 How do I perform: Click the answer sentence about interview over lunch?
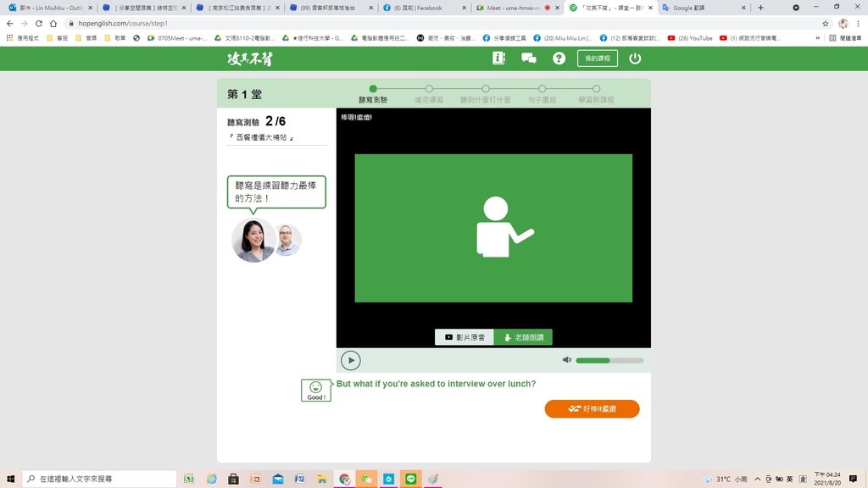(x=437, y=384)
